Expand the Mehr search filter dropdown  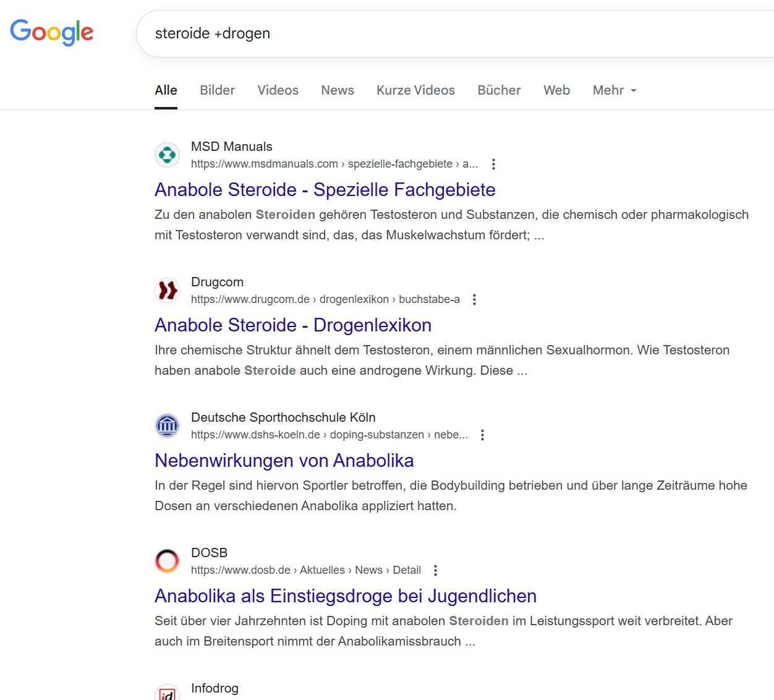pos(615,90)
